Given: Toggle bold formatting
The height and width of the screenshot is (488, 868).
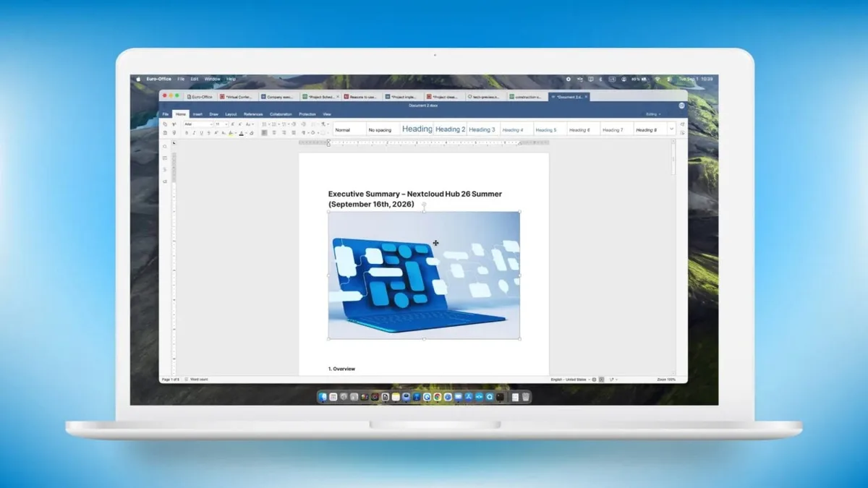Looking at the screenshot, I should [x=187, y=133].
